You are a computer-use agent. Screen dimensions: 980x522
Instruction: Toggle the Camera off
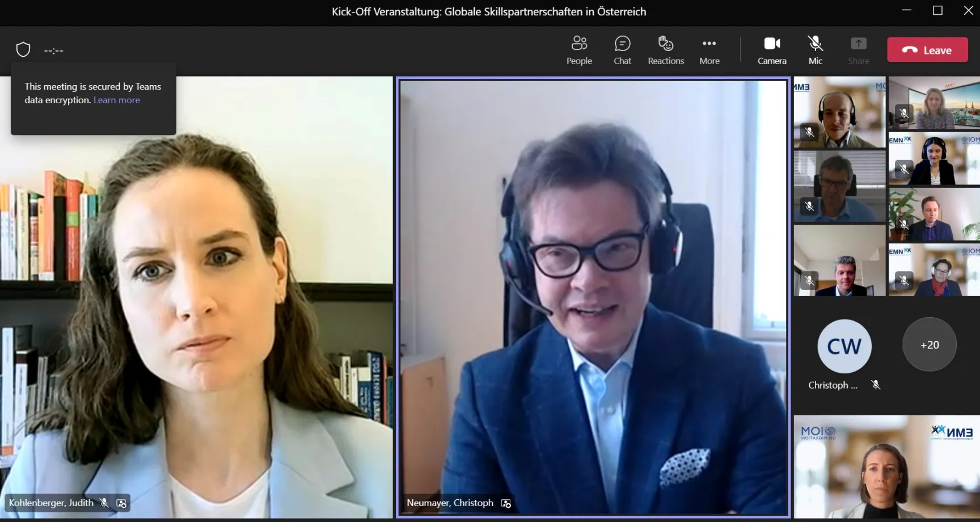[772, 50]
